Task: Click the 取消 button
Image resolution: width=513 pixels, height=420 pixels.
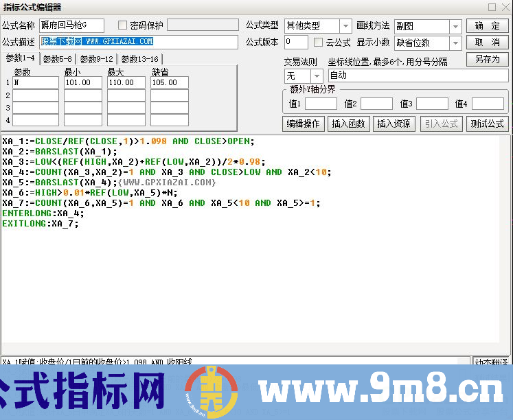Action: tap(487, 43)
